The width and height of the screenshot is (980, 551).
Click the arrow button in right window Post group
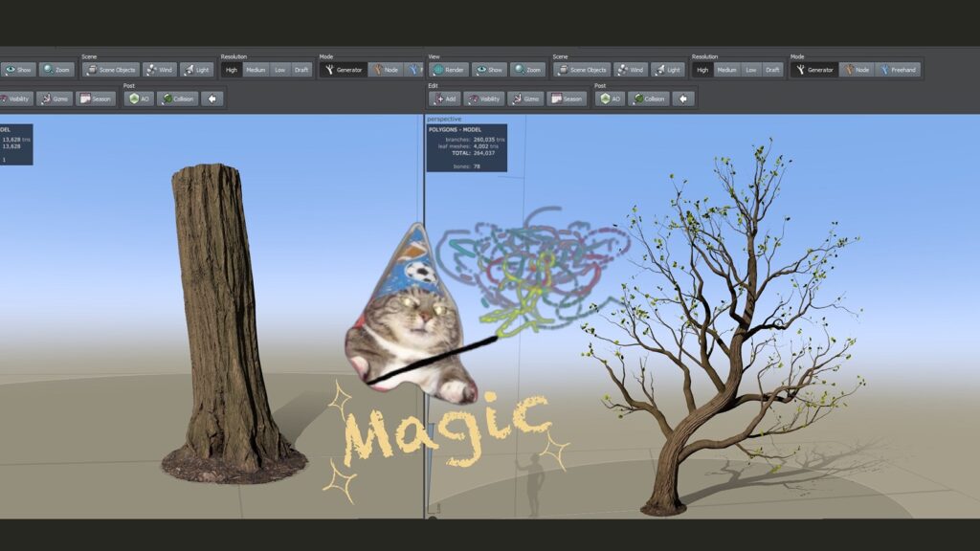pos(683,99)
